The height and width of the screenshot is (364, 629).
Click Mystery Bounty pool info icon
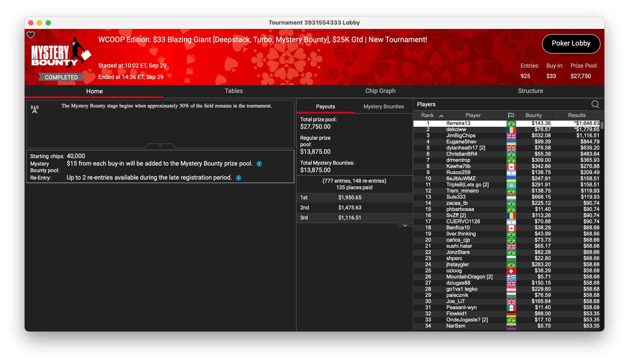[259, 164]
